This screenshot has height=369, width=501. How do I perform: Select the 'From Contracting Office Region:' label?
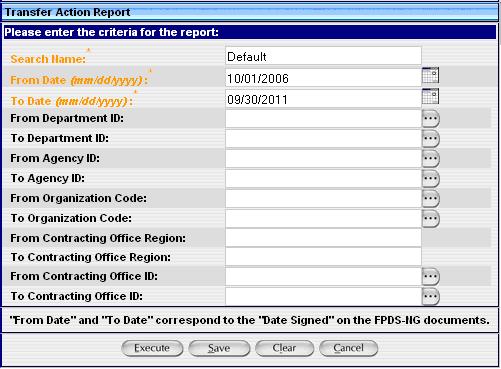coord(98,238)
